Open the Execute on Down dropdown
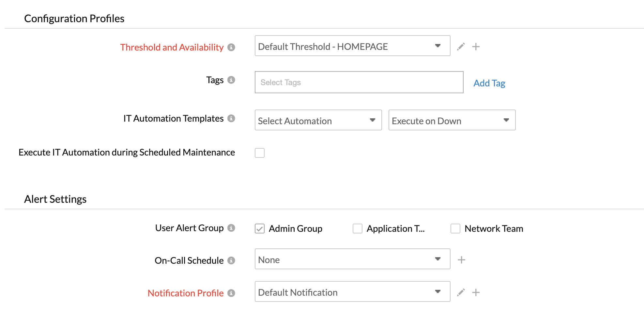The image size is (644, 326). click(x=452, y=120)
